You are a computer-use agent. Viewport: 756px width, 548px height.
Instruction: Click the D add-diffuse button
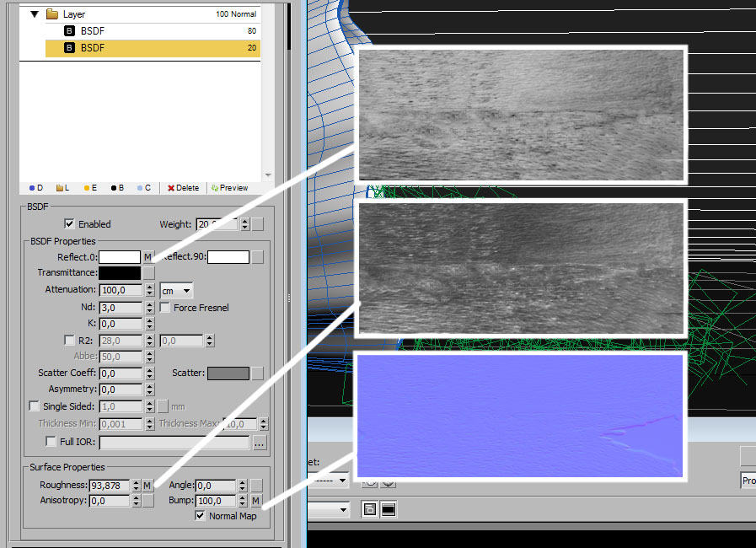point(36,188)
